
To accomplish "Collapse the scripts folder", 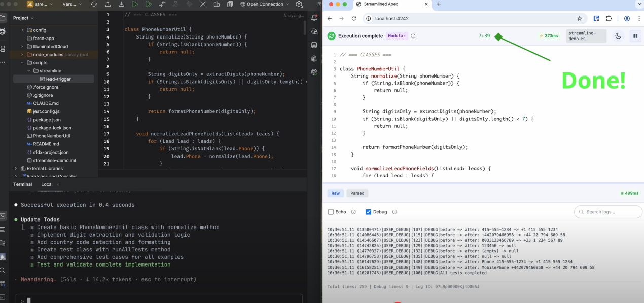I will 22,63.
